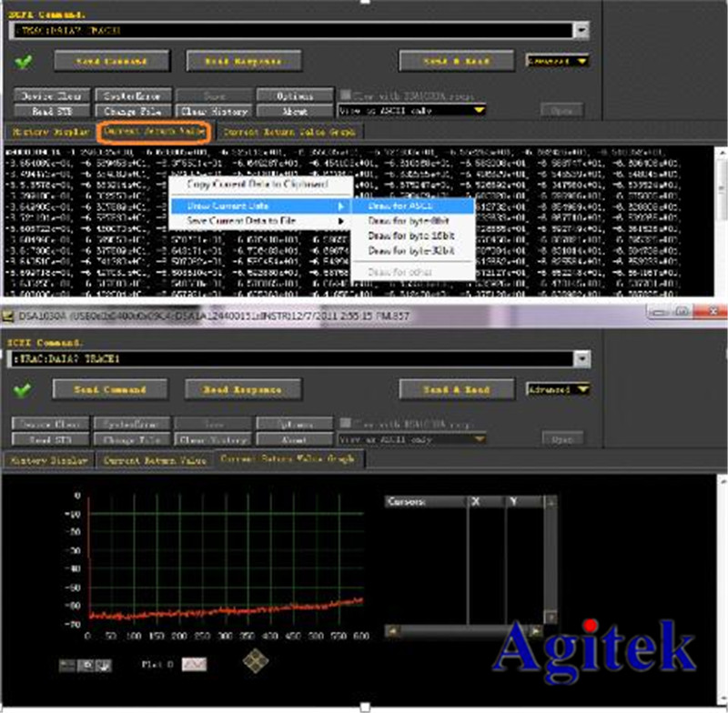Choose 'Copy Current Data to Clipboard' menu item

258,185
